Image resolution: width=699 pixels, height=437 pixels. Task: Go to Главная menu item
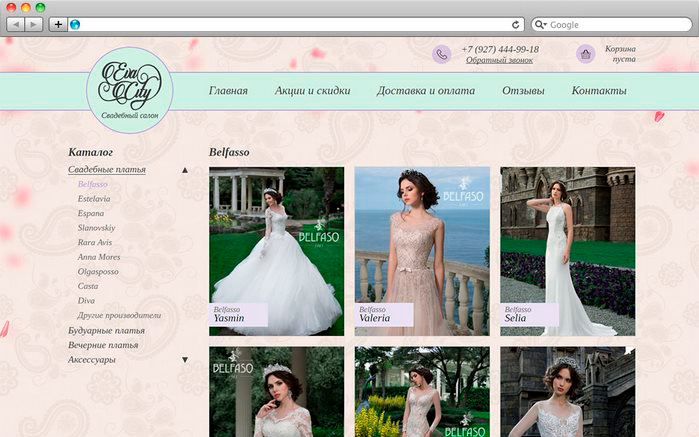(228, 91)
